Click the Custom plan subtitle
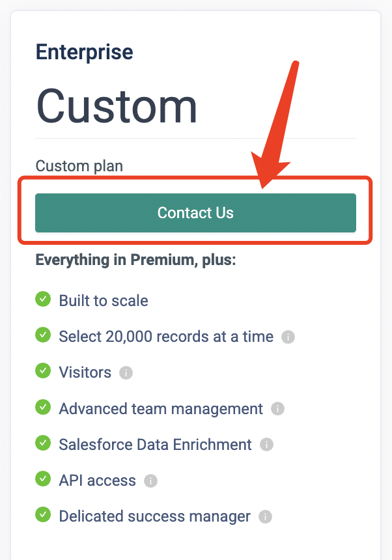Viewport: 392px width, 560px height. (x=79, y=166)
